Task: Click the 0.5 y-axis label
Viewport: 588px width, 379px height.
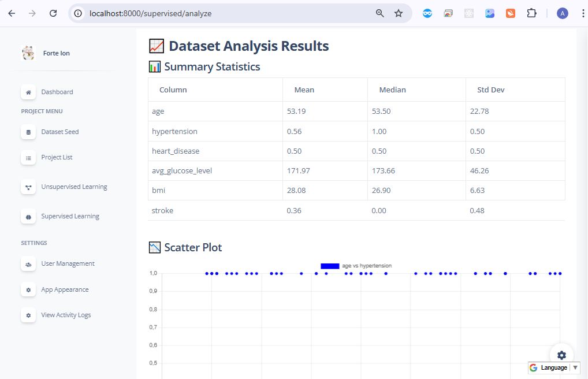Action: [153, 363]
